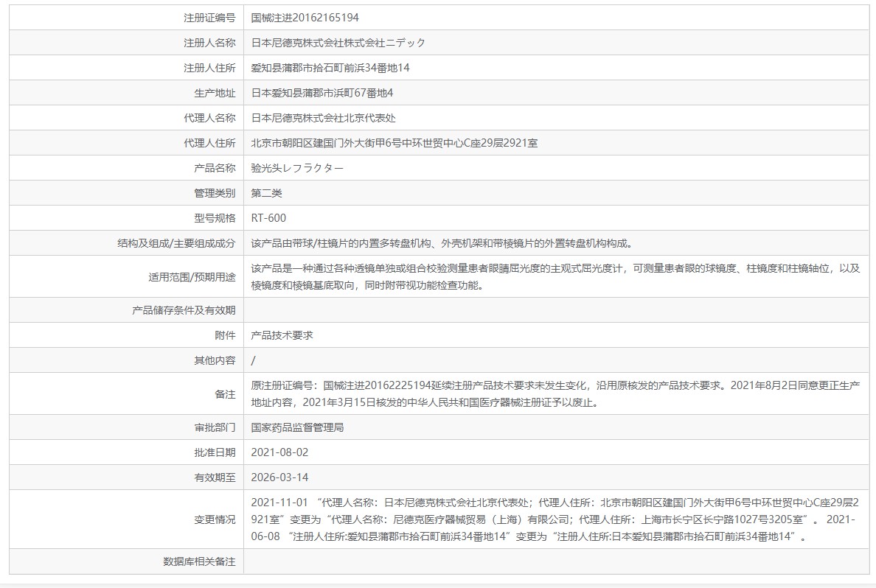The width and height of the screenshot is (876, 588).
Task: Click the 附件 label
Action: coord(225,336)
